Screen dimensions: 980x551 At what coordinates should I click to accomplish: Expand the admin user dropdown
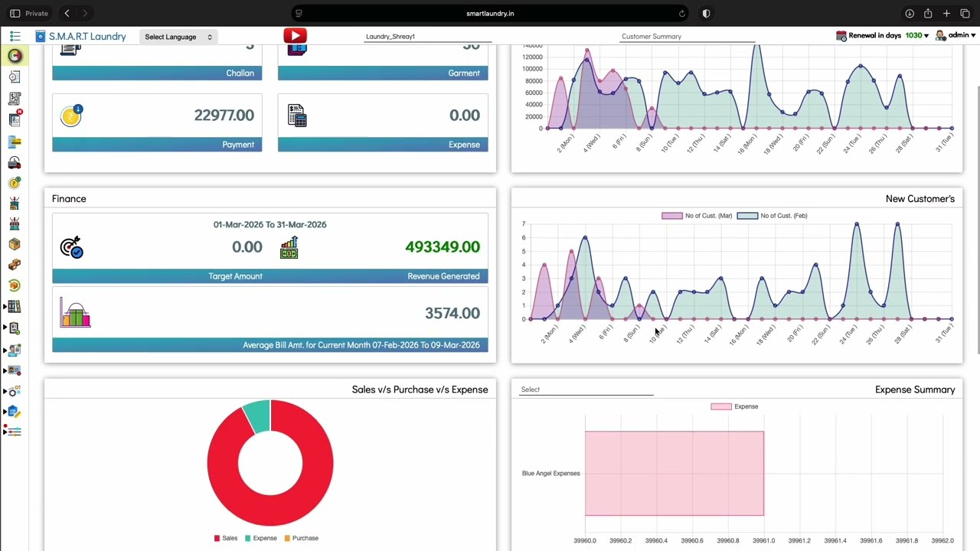[x=955, y=35]
